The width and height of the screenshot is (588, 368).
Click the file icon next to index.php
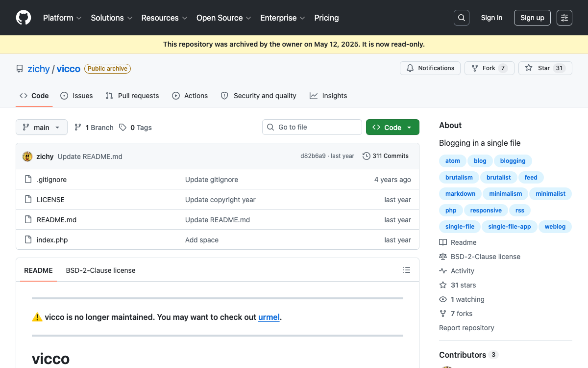tap(28, 240)
